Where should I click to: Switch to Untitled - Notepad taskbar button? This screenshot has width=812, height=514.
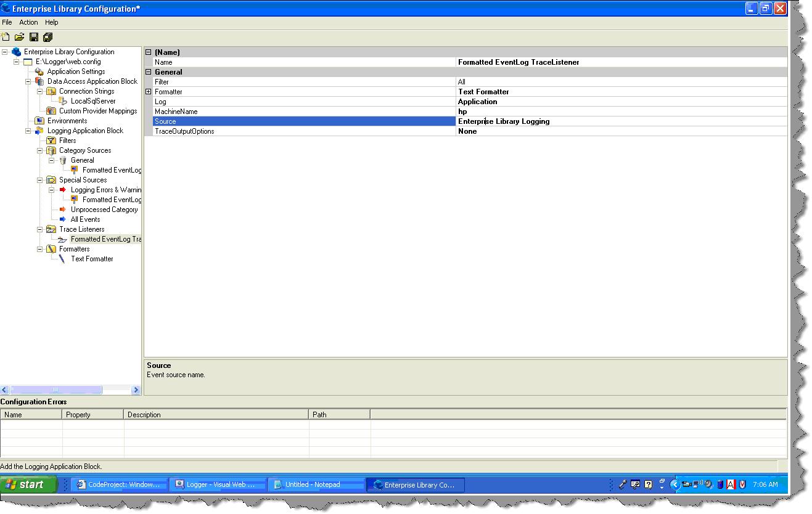tap(316, 484)
